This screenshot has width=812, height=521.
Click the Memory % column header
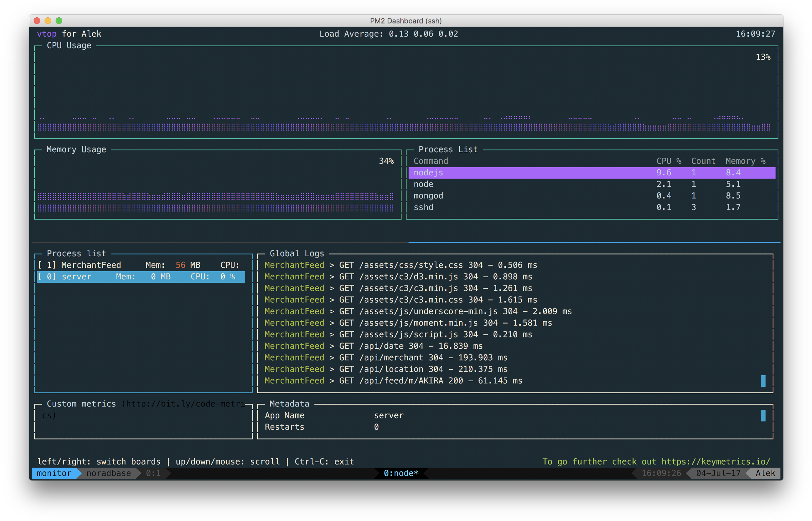click(x=745, y=161)
